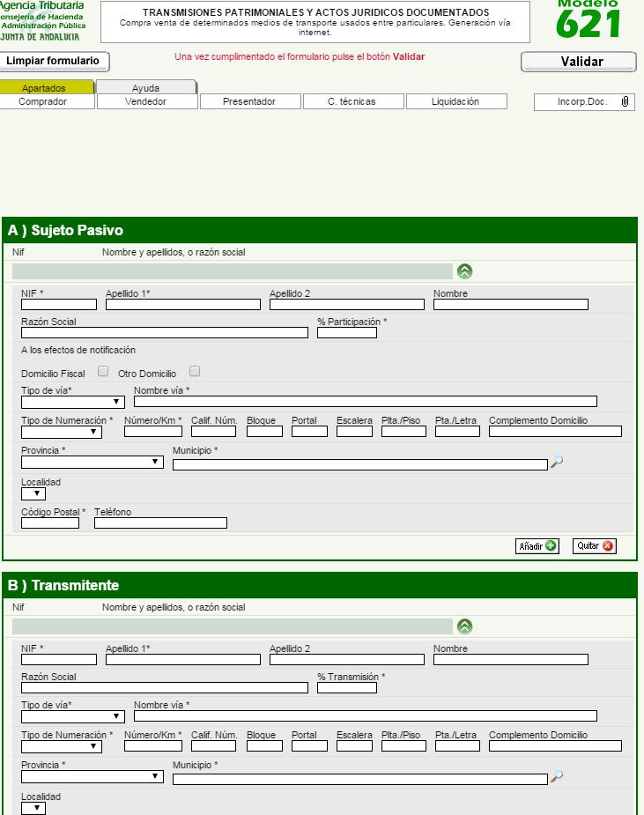
Task: Open Sujeto Pasivo Localidad dropdown
Action: point(33,493)
